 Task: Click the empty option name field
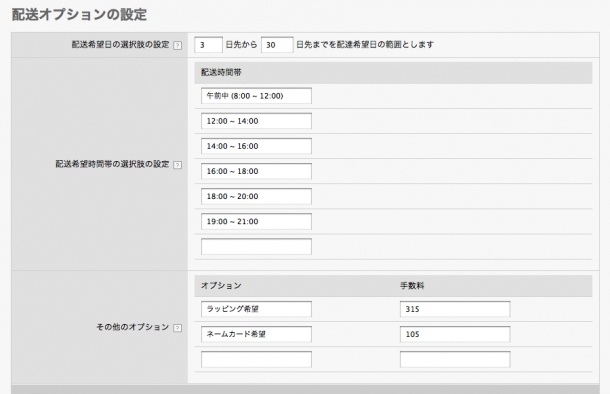pyautogui.click(x=256, y=359)
